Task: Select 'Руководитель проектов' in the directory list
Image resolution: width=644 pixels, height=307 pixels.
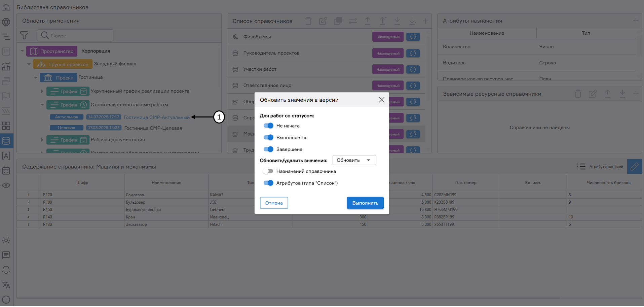Action: click(x=271, y=53)
